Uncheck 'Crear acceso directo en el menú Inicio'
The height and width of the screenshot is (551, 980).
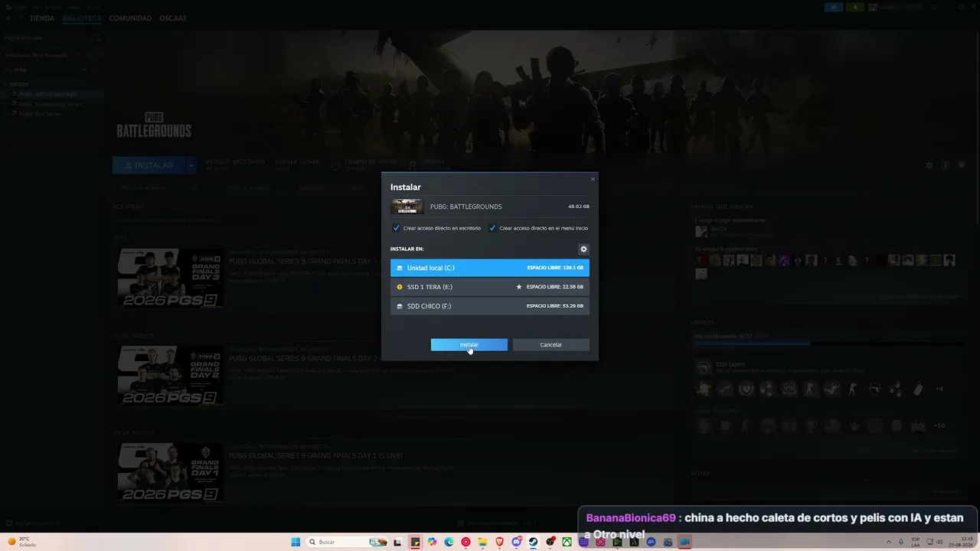coord(492,228)
